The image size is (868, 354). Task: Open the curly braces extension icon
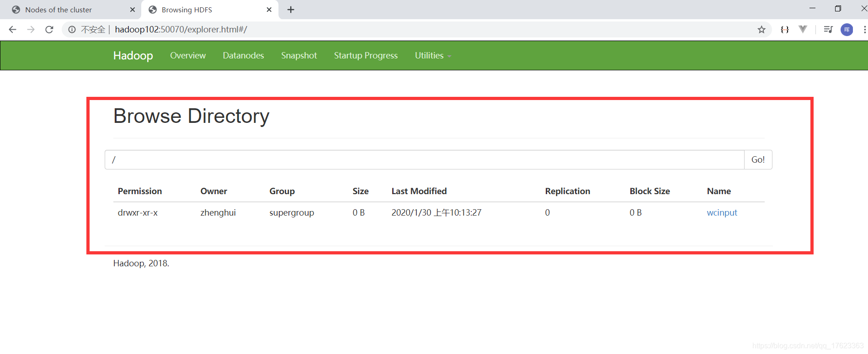point(785,30)
